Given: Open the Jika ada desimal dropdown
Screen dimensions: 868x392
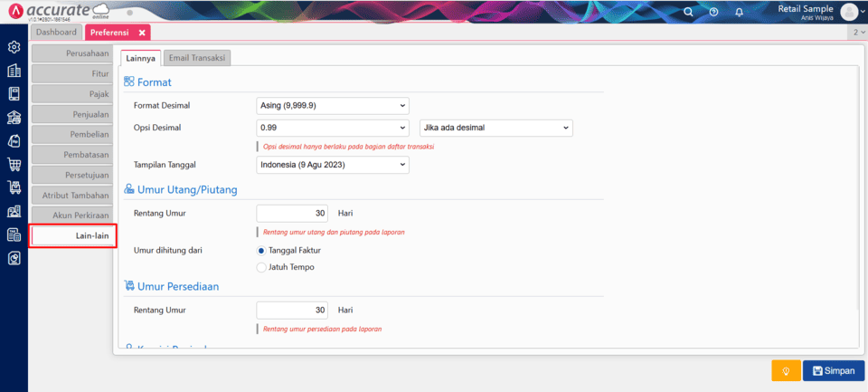Looking at the screenshot, I should tap(496, 128).
